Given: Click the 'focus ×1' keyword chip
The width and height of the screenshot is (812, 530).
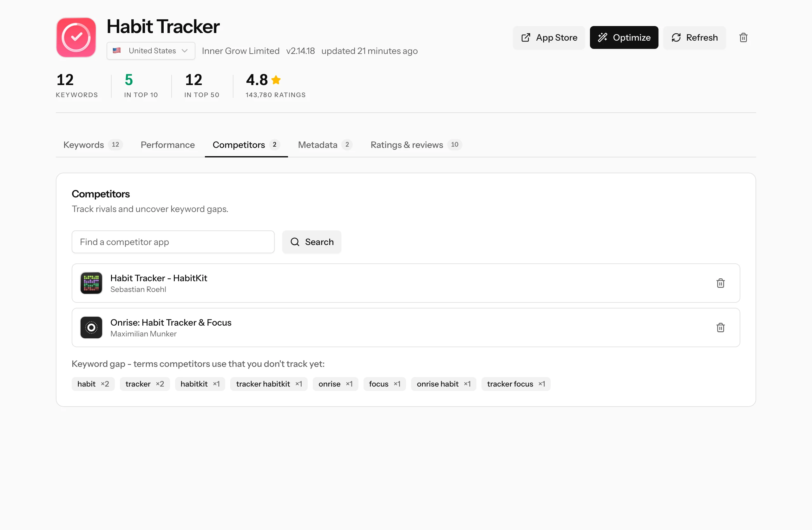Looking at the screenshot, I should pos(384,384).
